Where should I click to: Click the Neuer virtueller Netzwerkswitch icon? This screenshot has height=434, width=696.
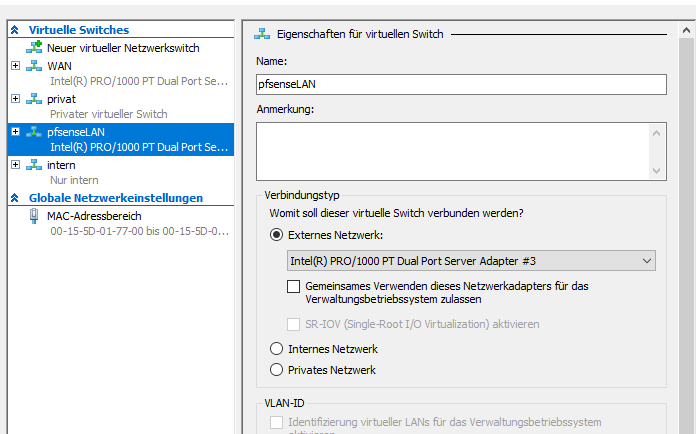34,48
